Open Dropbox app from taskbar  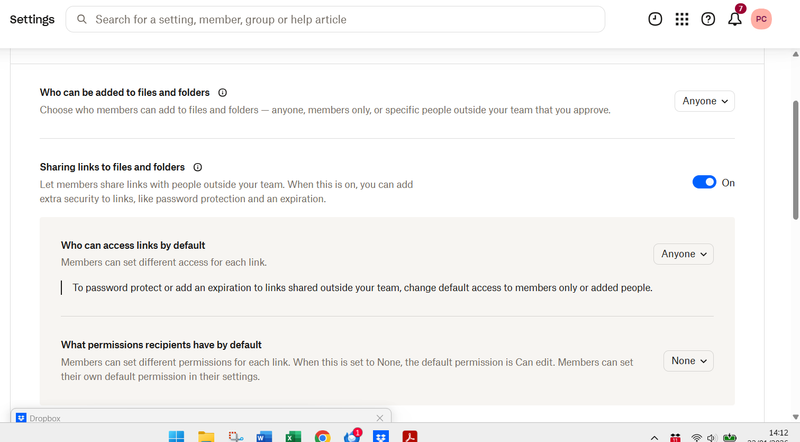point(381,437)
